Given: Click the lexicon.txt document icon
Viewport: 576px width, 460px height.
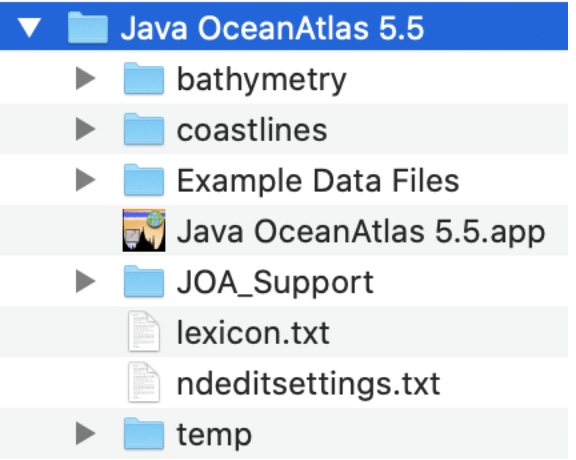Looking at the screenshot, I should 144,331.
